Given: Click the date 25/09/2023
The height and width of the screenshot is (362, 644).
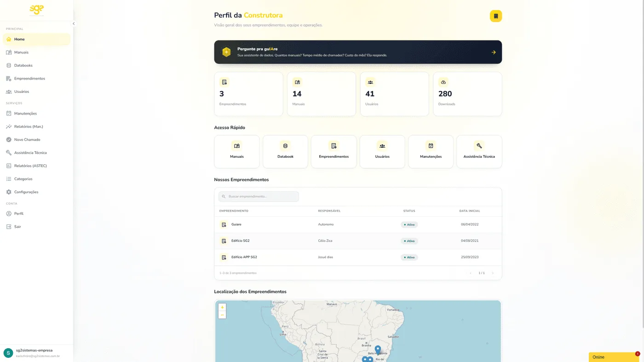Looking at the screenshot, I should click(470, 257).
